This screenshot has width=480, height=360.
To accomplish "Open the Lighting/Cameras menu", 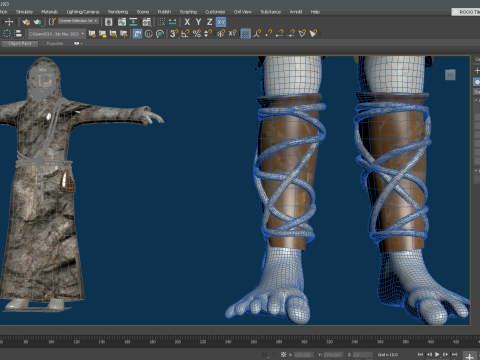I will pos(83,12).
